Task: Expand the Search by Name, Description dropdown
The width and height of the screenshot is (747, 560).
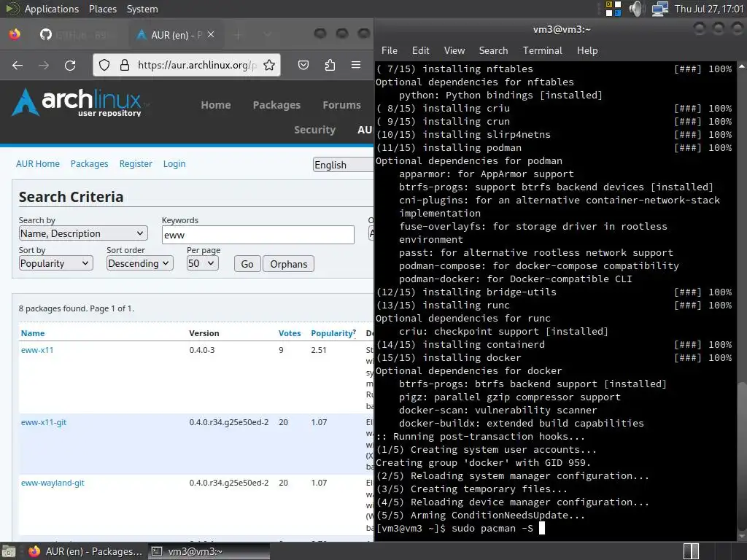Action: tap(83, 233)
